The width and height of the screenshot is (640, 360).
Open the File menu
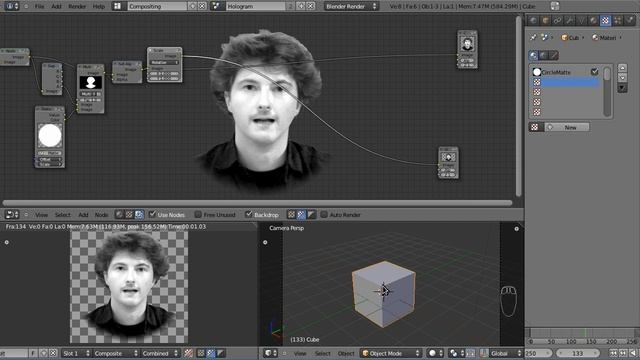click(39, 6)
